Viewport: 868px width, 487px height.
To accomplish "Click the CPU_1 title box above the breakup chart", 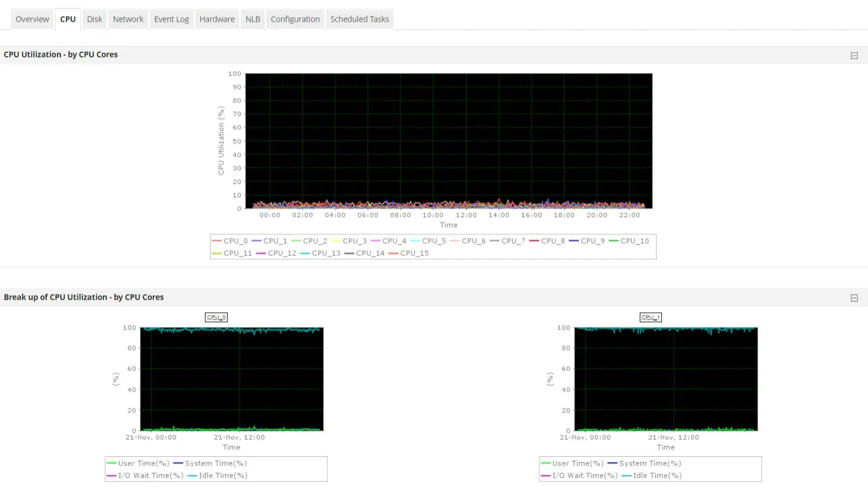I will click(x=651, y=317).
